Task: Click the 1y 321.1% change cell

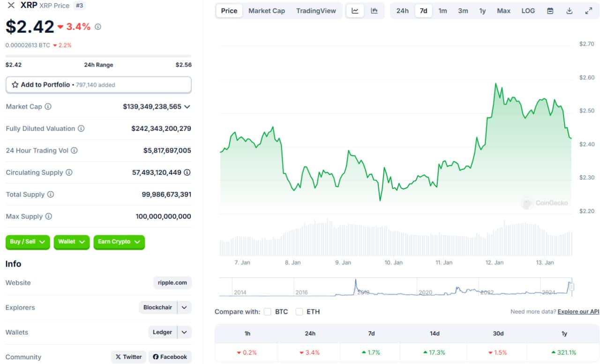Action: click(x=564, y=352)
